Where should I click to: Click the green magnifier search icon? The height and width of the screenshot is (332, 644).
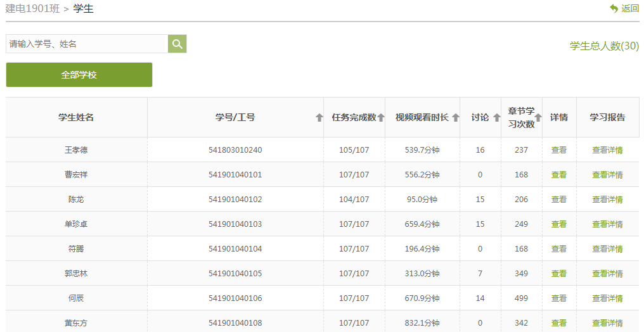(x=177, y=44)
